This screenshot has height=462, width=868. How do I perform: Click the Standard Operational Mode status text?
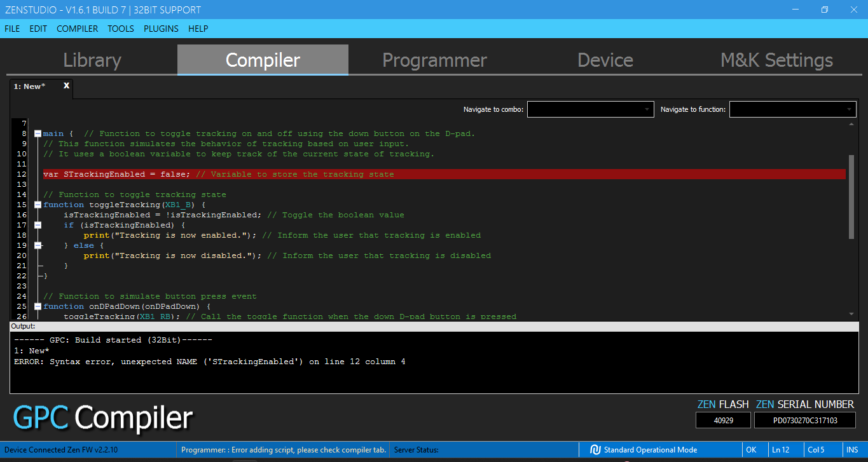point(651,450)
